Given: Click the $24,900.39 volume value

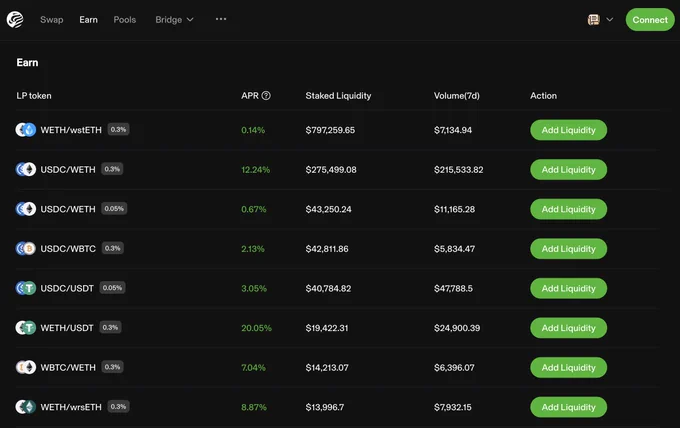Looking at the screenshot, I should pyautogui.click(x=457, y=328).
